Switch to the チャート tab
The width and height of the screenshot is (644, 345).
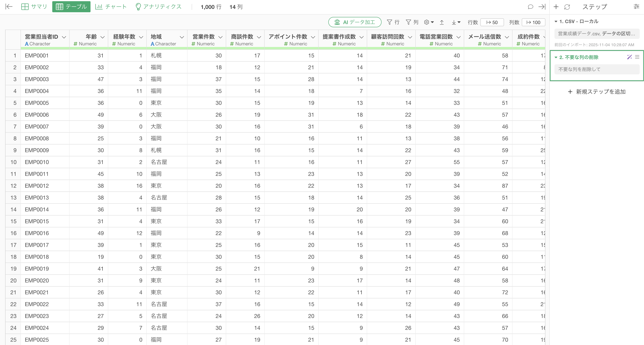tap(111, 7)
